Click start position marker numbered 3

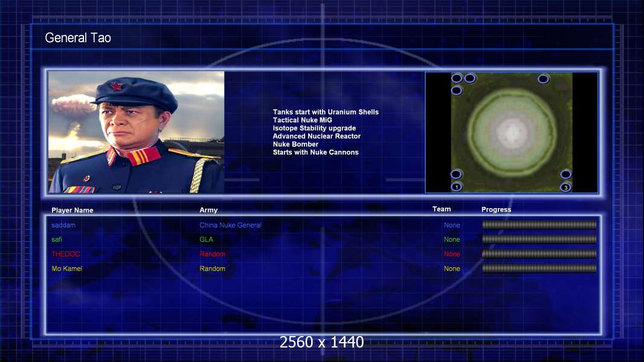coord(565,187)
